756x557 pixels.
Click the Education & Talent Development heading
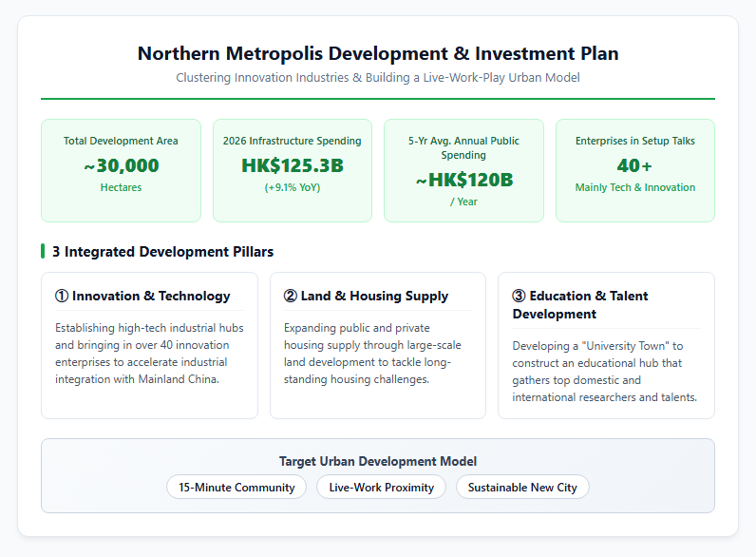point(580,304)
